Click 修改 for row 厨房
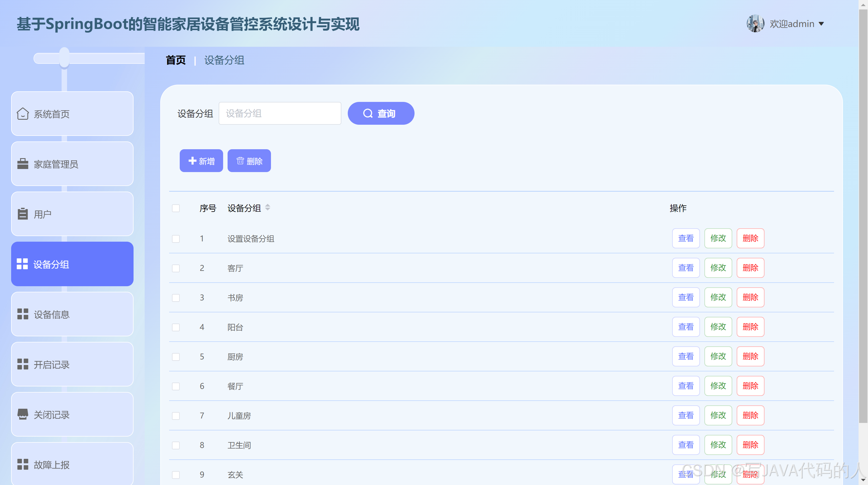 tap(718, 356)
